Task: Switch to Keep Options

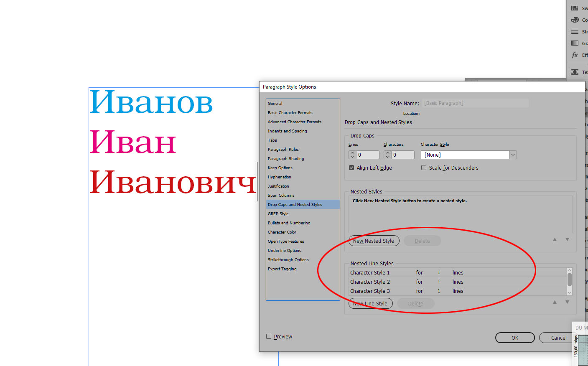Action: click(x=303, y=168)
